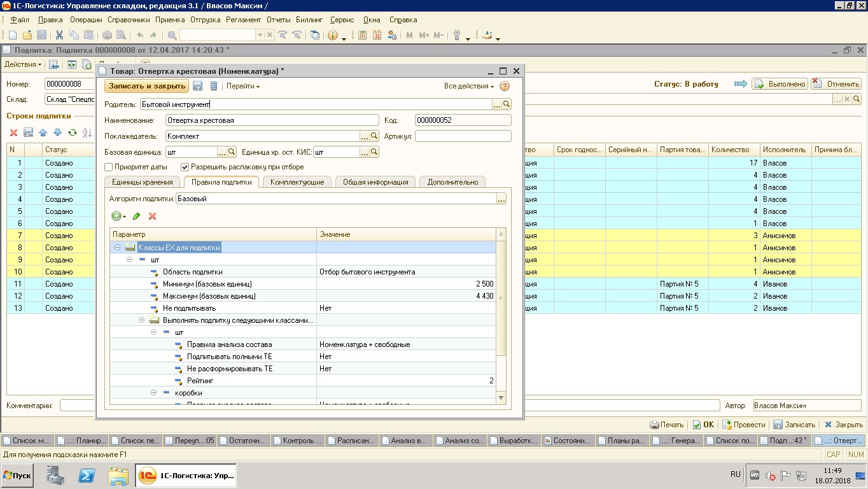
Task: Click red X delete row icon in Строки подпитки
Action: (x=13, y=132)
